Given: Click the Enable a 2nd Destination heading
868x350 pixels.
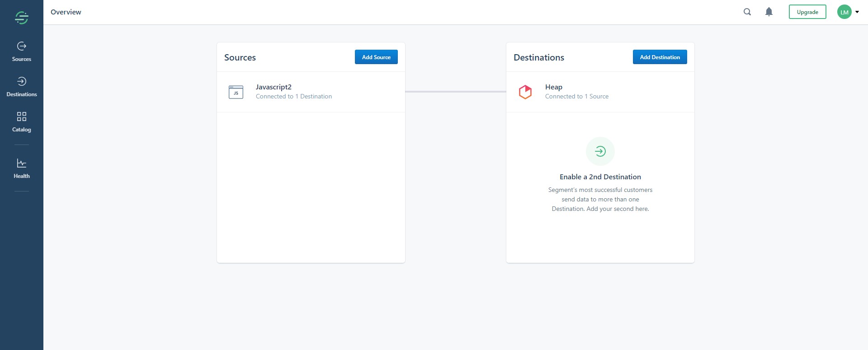Looking at the screenshot, I should 600,177.
